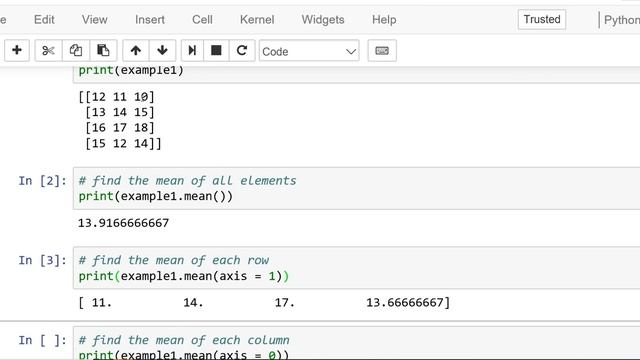Viewport: 640px width, 360px height.
Task: Click the array row [16 17 18]
Action: (120, 128)
